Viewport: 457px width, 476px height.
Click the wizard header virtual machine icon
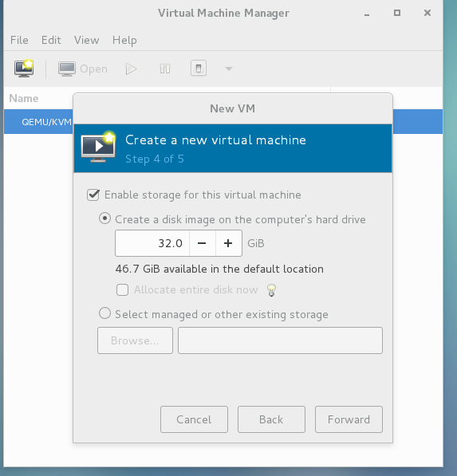coord(98,147)
